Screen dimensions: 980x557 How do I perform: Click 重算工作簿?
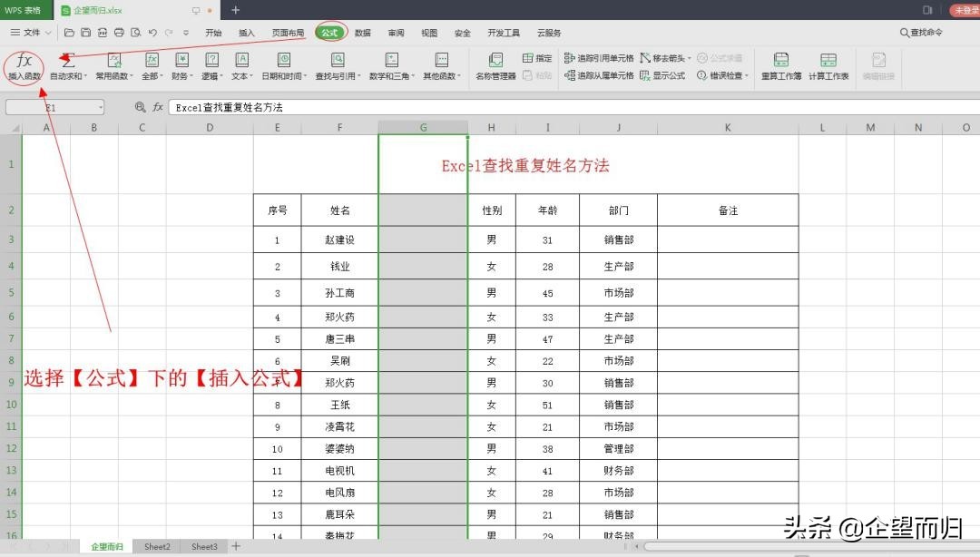[x=780, y=66]
